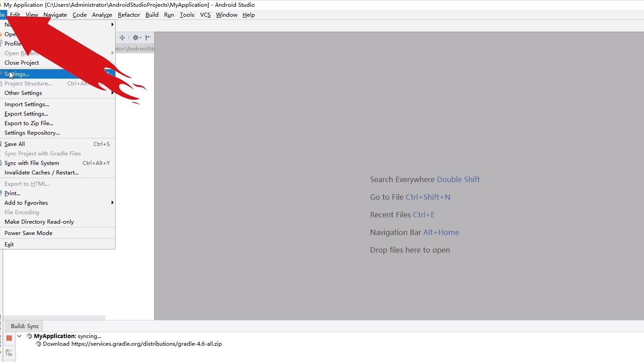644x362 pixels.
Task: Choose Sync with File System
Action: coord(58,163)
